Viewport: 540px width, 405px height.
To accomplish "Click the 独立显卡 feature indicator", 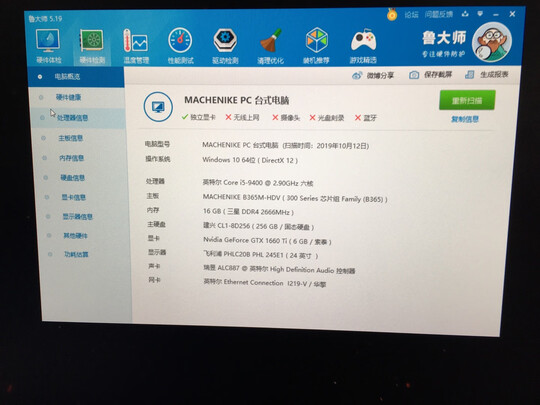I will pyautogui.click(x=199, y=117).
